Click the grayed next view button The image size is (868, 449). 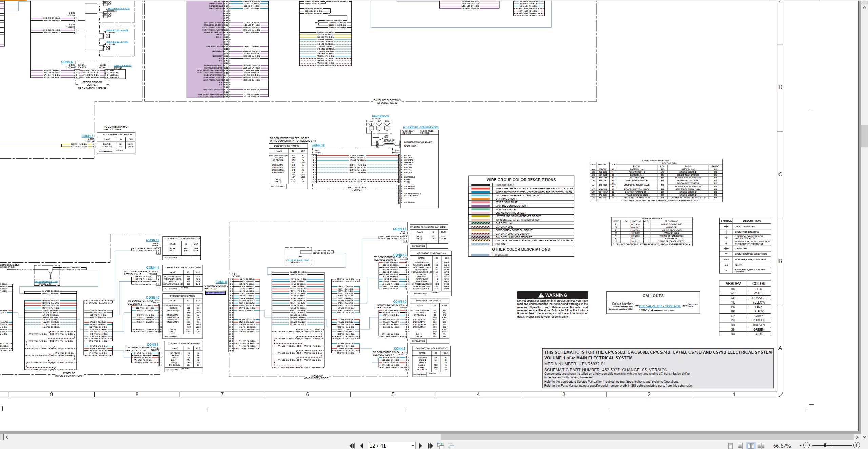(x=451, y=446)
